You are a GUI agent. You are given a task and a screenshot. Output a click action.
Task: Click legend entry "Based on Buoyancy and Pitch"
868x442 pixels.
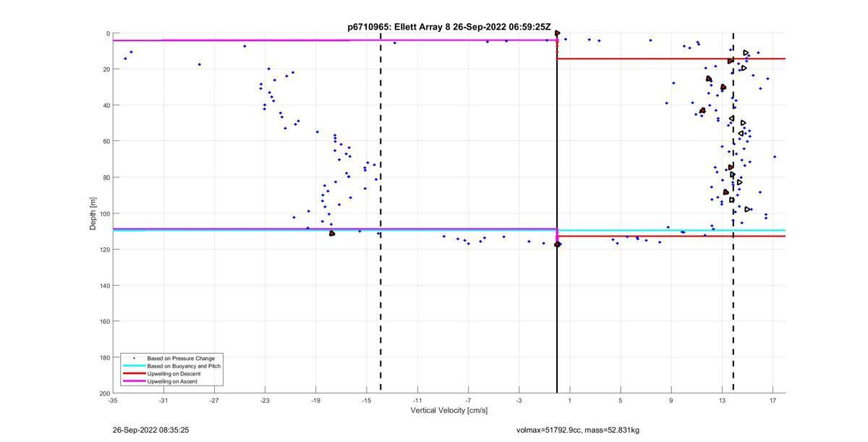tap(184, 366)
